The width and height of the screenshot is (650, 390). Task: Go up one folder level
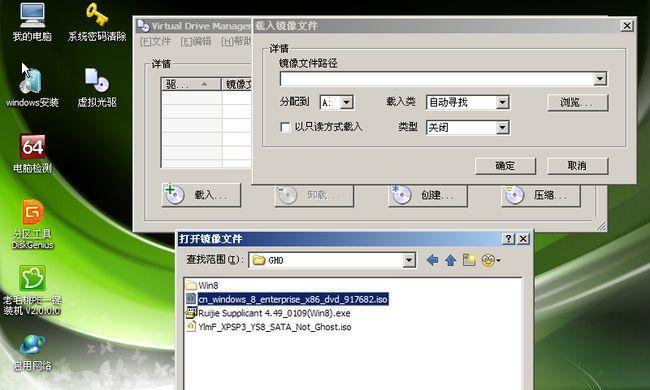[451, 260]
